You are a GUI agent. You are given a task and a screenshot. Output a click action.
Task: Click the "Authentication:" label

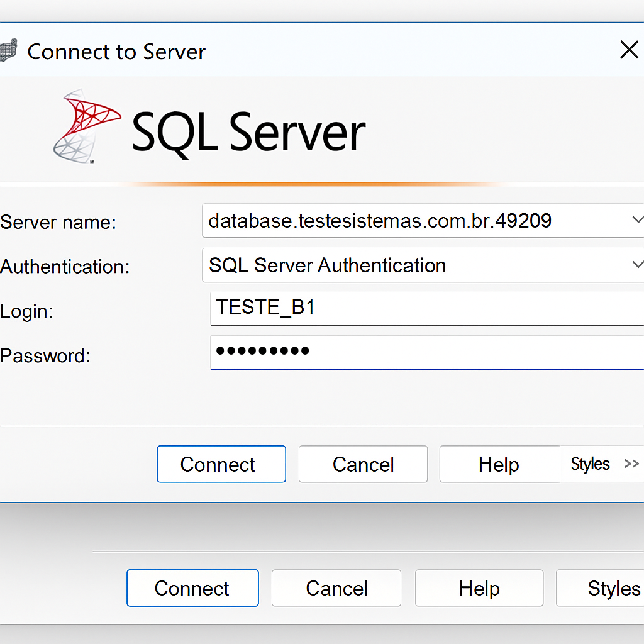tap(65, 267)
